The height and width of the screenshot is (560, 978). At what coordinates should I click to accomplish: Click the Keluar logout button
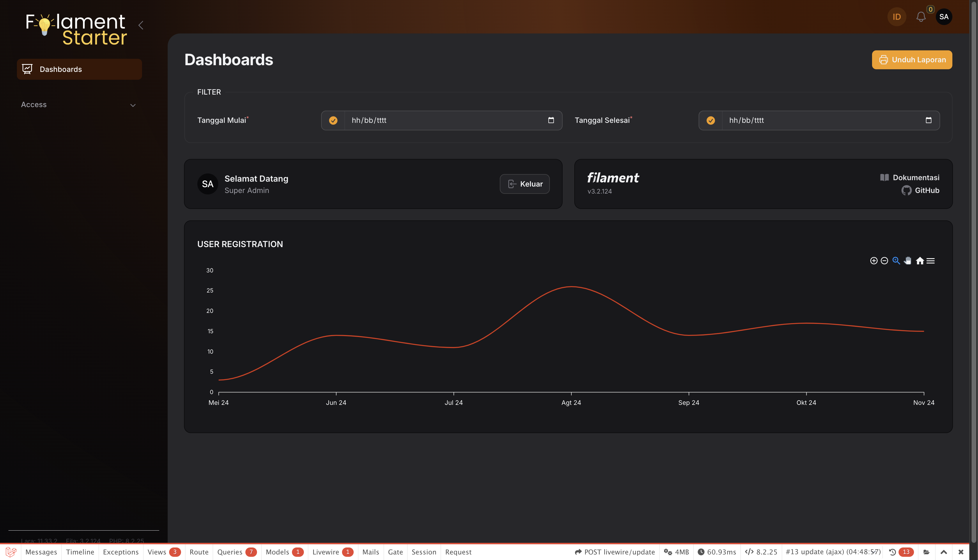coord(525,184)
